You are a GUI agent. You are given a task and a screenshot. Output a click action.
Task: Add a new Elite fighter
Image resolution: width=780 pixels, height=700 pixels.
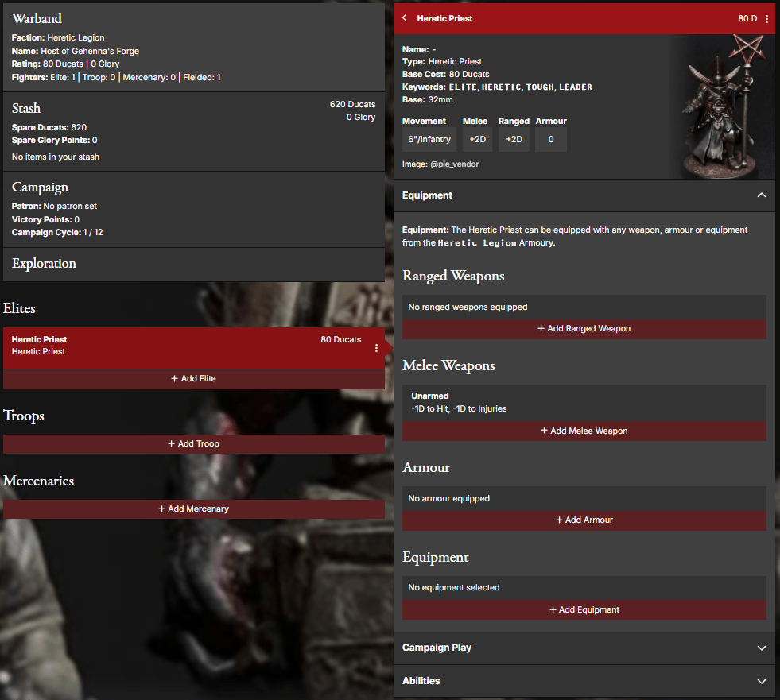[193, 379]
